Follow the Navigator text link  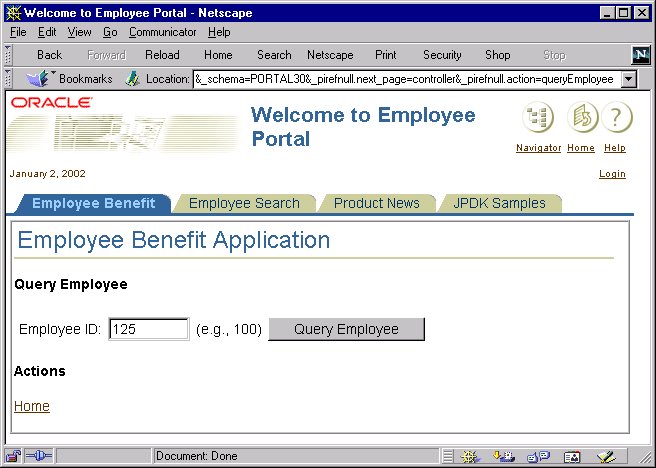(538, 148)
